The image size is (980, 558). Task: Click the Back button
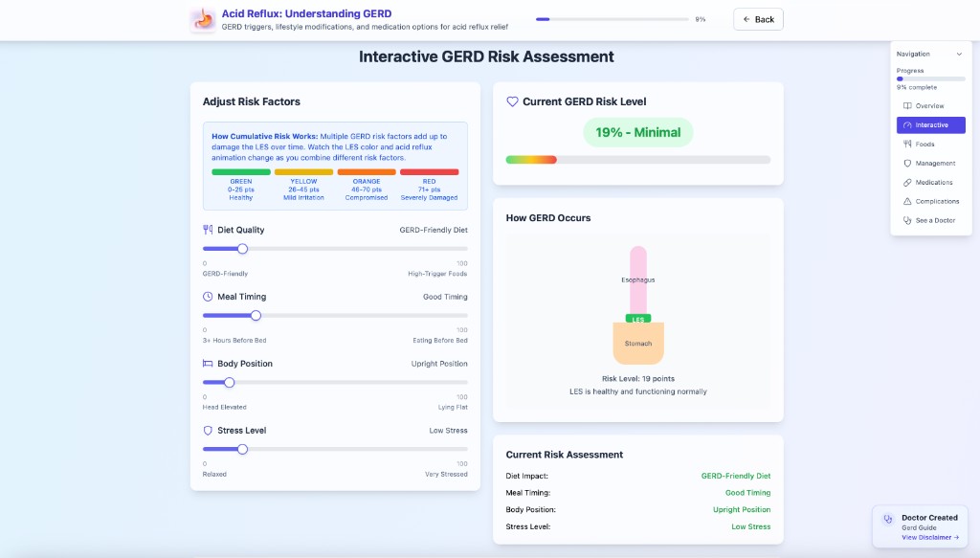pyautogui.click(x=758, y=18)
